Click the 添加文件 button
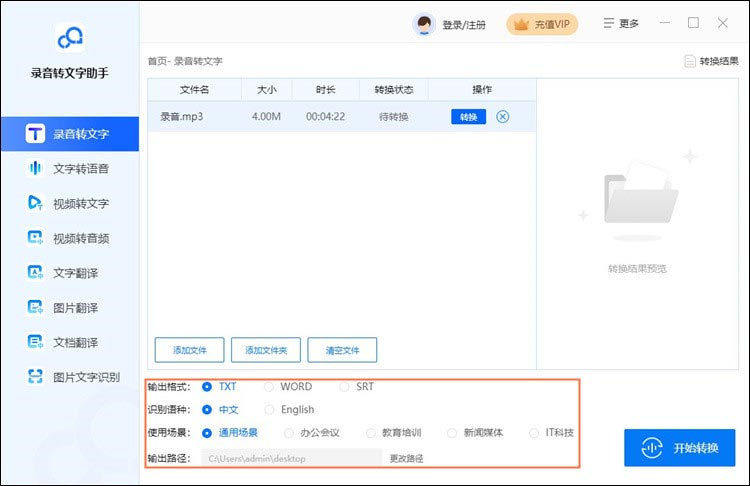This screenshot has width=750, height=486. (189, 350)
